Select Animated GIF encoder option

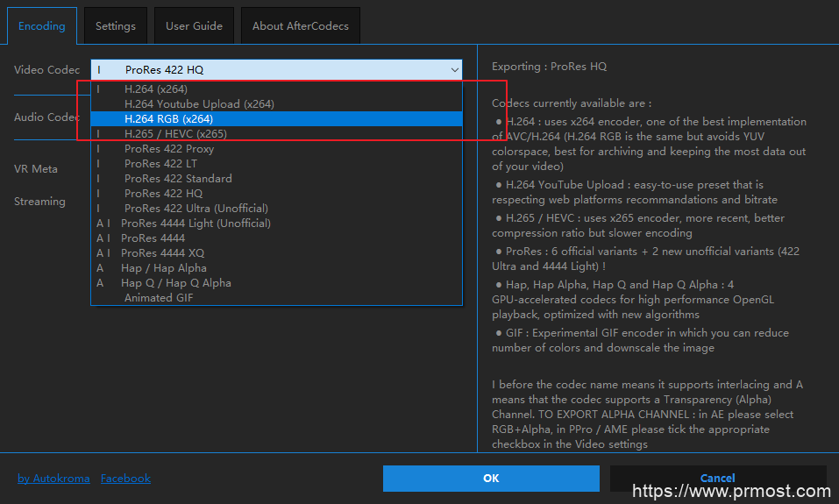click(x=277, y=297)
